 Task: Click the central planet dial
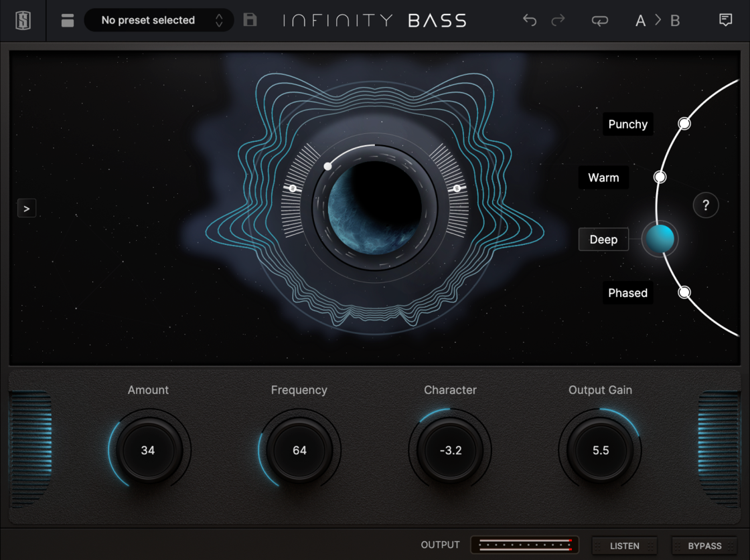coord(375,207)
